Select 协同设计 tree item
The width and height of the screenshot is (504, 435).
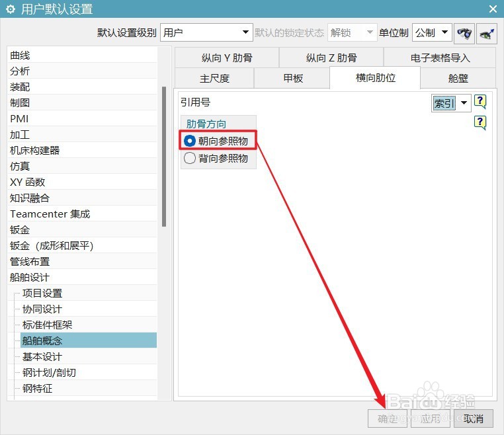pos(89,309)
